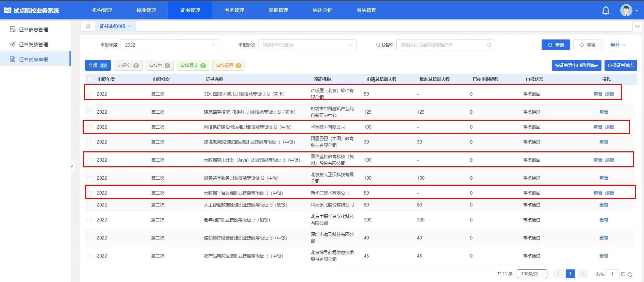Click the 前往 page number input
Screen dimensions: 644x282
[612, 274]
